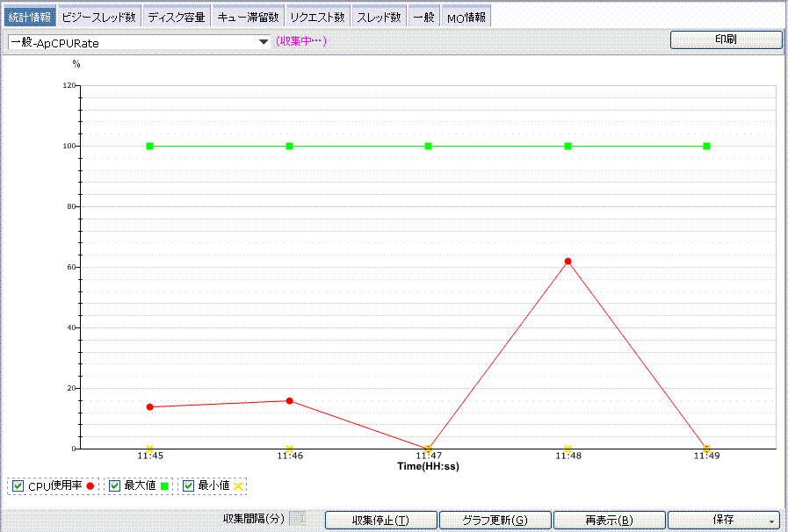
Task: Click red CPU point at 11:45
Action: point(150,407)
